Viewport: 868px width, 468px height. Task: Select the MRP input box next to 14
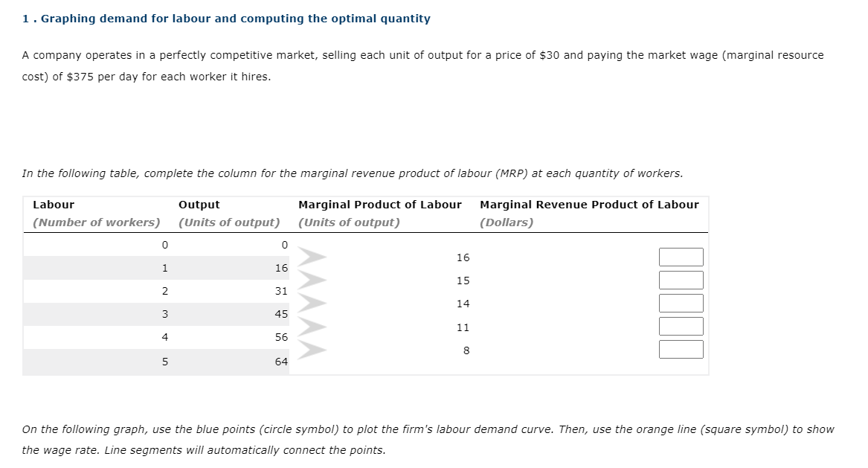680,303
